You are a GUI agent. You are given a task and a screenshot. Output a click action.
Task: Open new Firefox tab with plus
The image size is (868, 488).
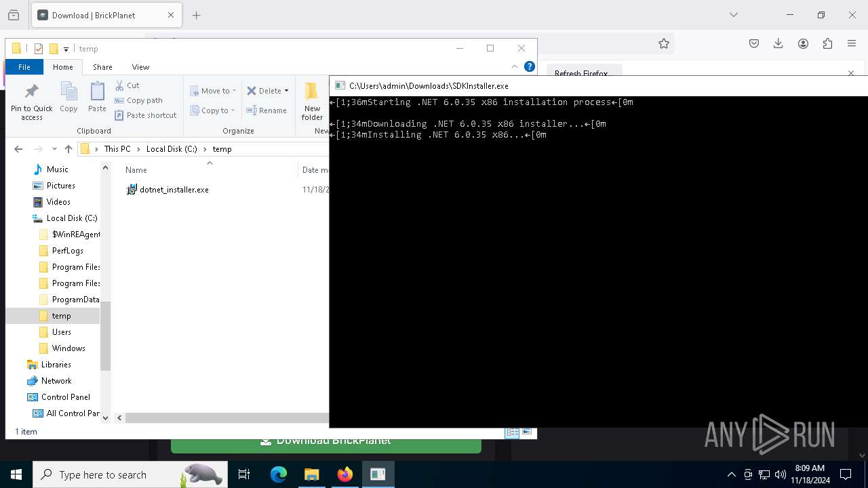click(196, 15)
